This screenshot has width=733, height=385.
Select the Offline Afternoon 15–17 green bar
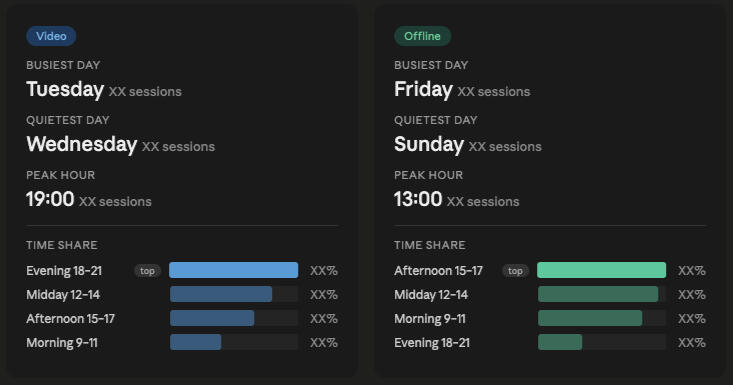(601, 270)
